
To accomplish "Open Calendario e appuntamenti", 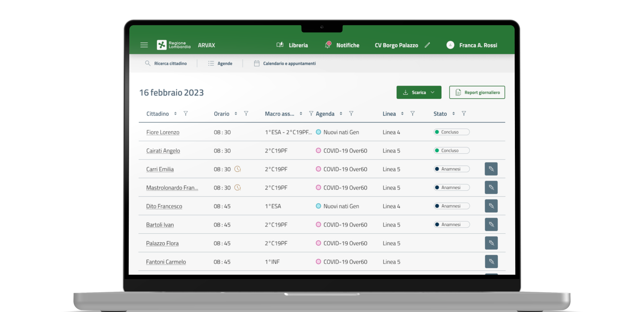I will pos(285,63).
